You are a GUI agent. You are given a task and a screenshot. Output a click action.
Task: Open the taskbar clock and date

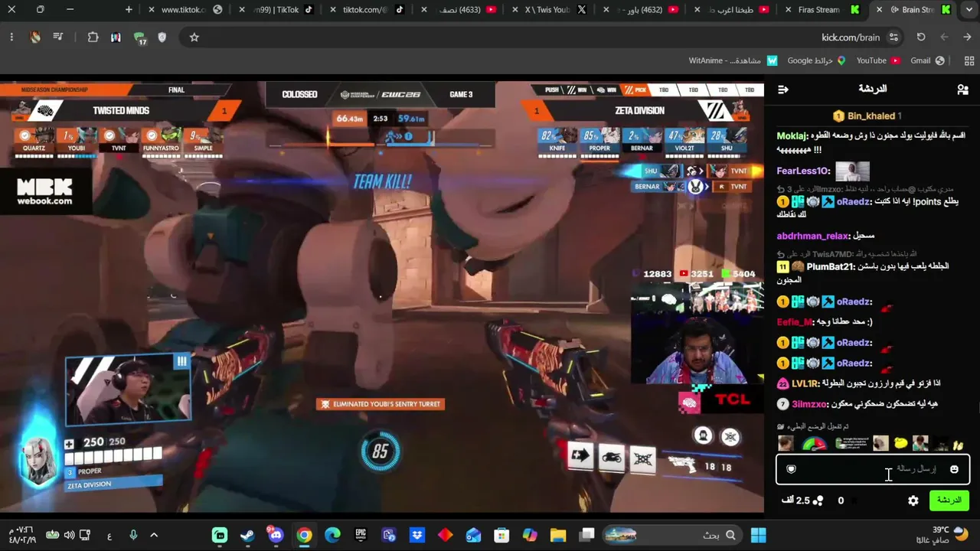pyautogui.click(x=23, y=534)
